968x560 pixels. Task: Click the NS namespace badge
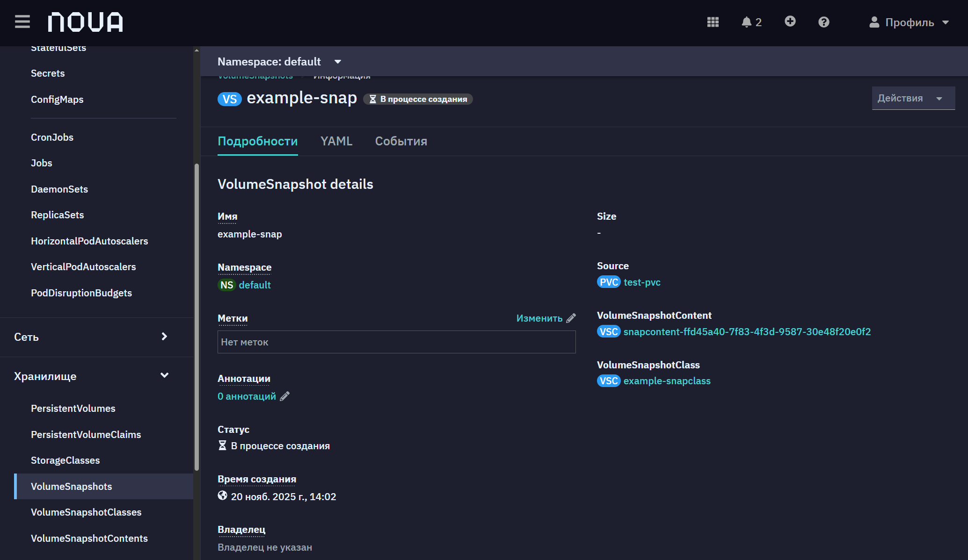[227, 285]
